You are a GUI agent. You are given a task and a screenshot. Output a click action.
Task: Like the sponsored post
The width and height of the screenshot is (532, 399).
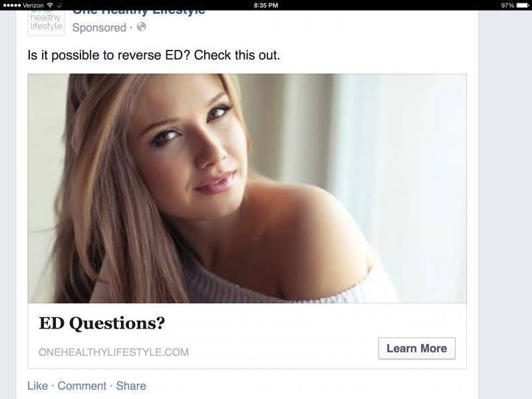click(x=37, y=386)
